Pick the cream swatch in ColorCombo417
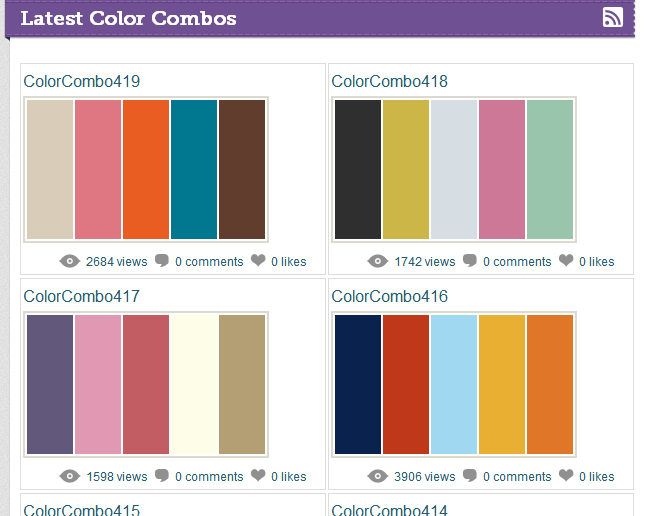The width and height of the screenshot is (667, 516). click(x=194, y=385)
